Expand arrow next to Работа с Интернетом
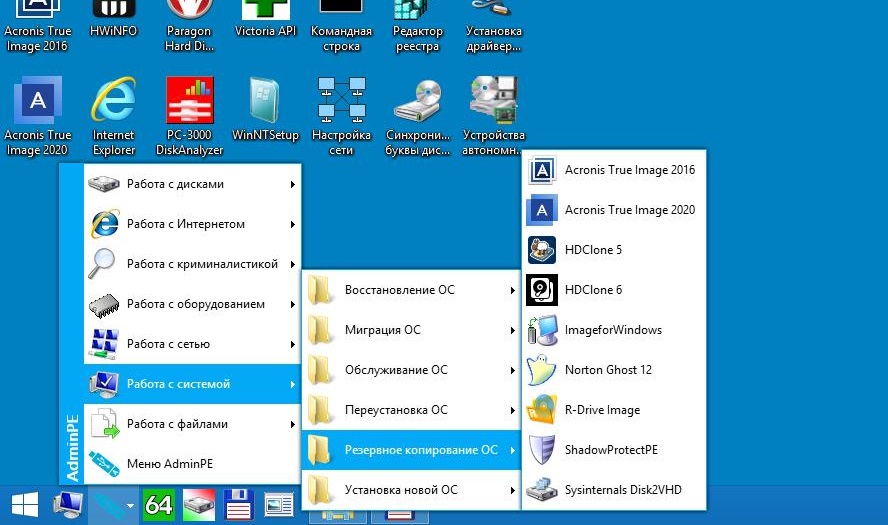 coord(293,224)
